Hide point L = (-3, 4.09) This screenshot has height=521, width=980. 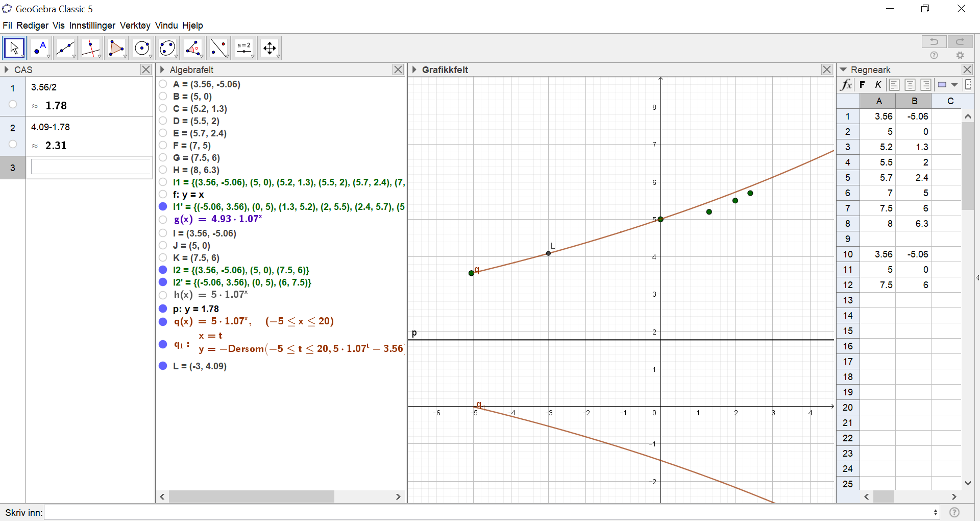point(163,366)
